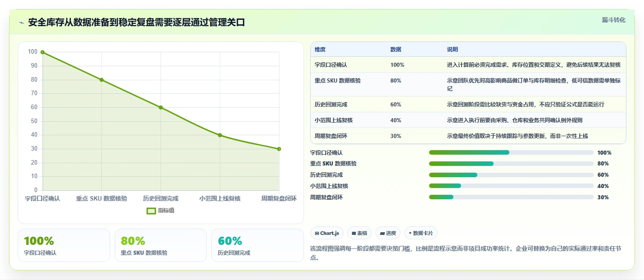Click the chart data point at value 80
The width and height of the screenshot is (644, 280).
[x=102, y=80]
